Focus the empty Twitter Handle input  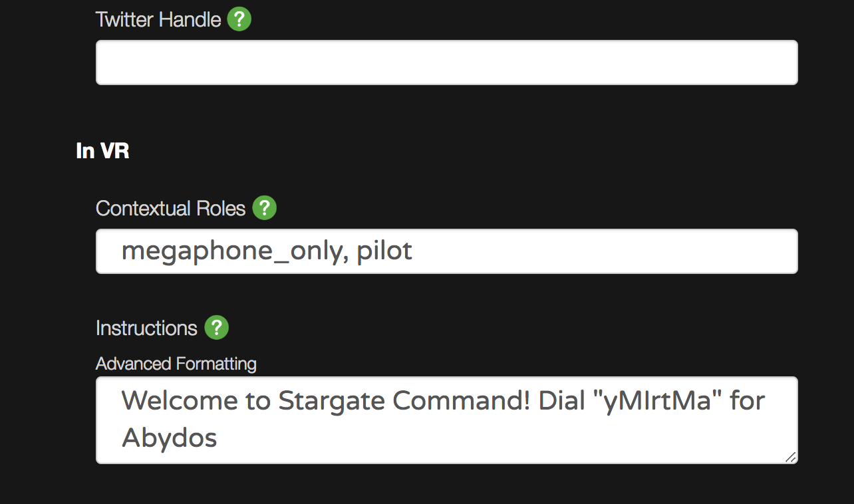point(447,63)
